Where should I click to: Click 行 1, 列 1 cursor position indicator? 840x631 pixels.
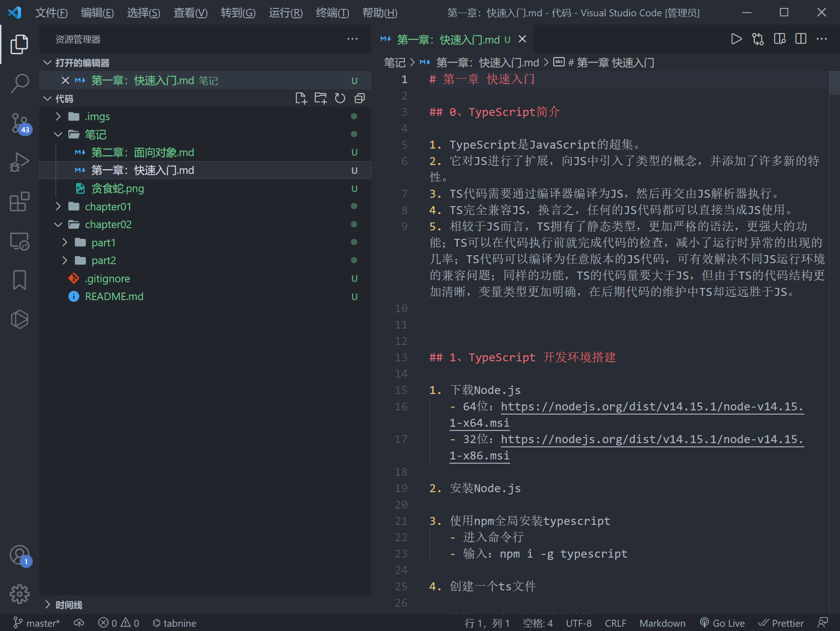click(487, 623)
